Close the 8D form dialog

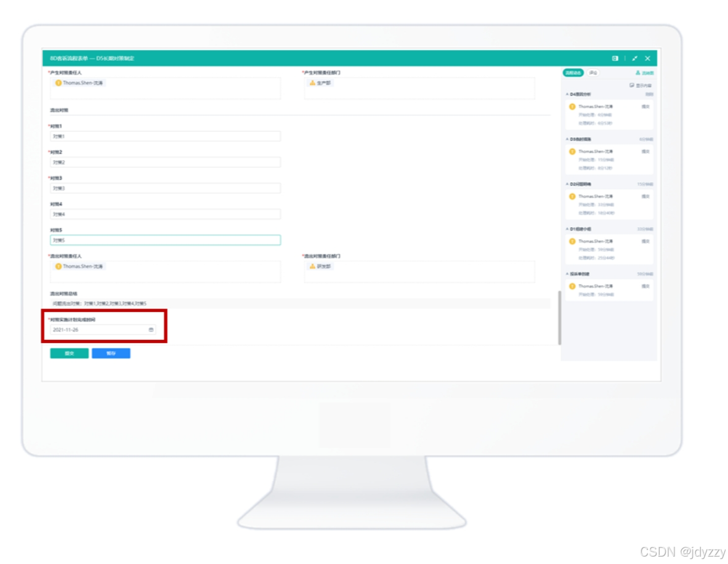click(x=648, y=58)
